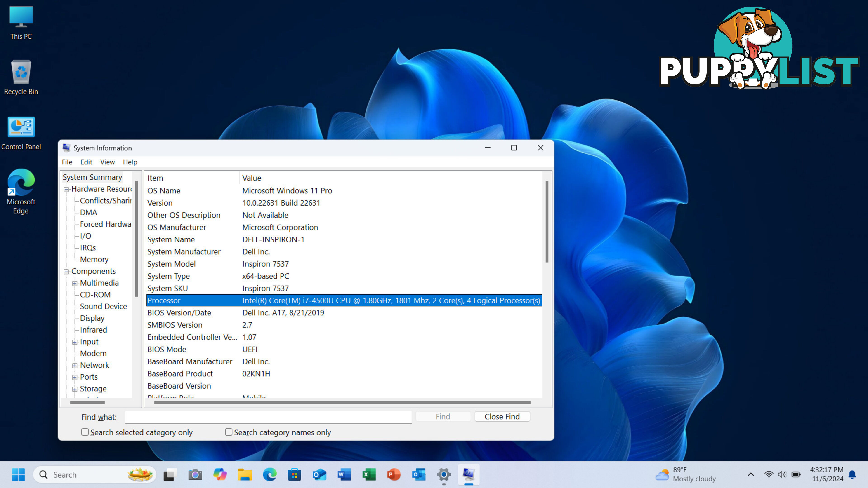Click the Find what text field
Screen dimensions: 868x488
[x=268, y=417]
